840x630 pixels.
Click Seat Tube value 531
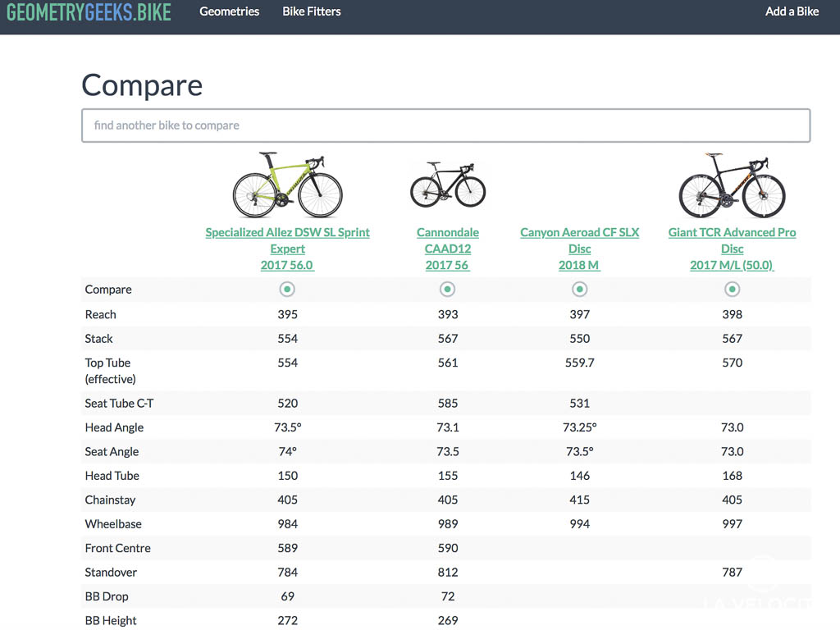580,404
